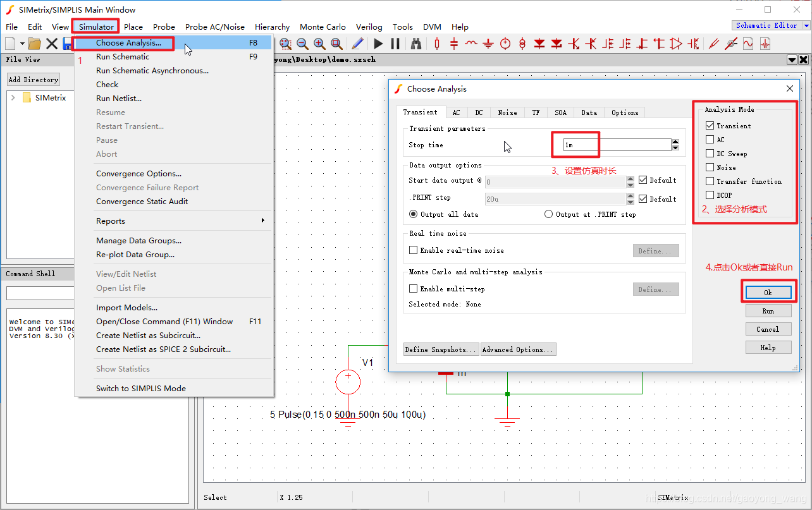Enable real-time noise checkbox
This screenshot has width=812, height=510.
pos(414,250)
